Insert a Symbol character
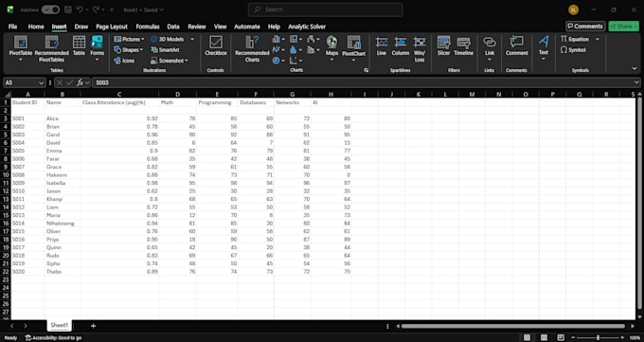This screenshot has width=644, height=342. pos(573,50)
